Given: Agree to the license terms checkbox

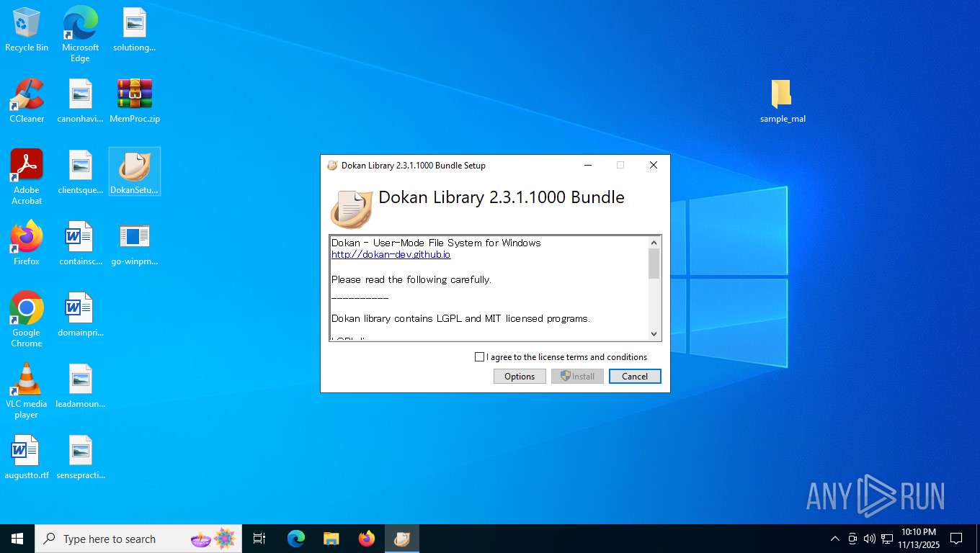Looking at the screenshot, I should pyautogui.click(x=480, y=357).
